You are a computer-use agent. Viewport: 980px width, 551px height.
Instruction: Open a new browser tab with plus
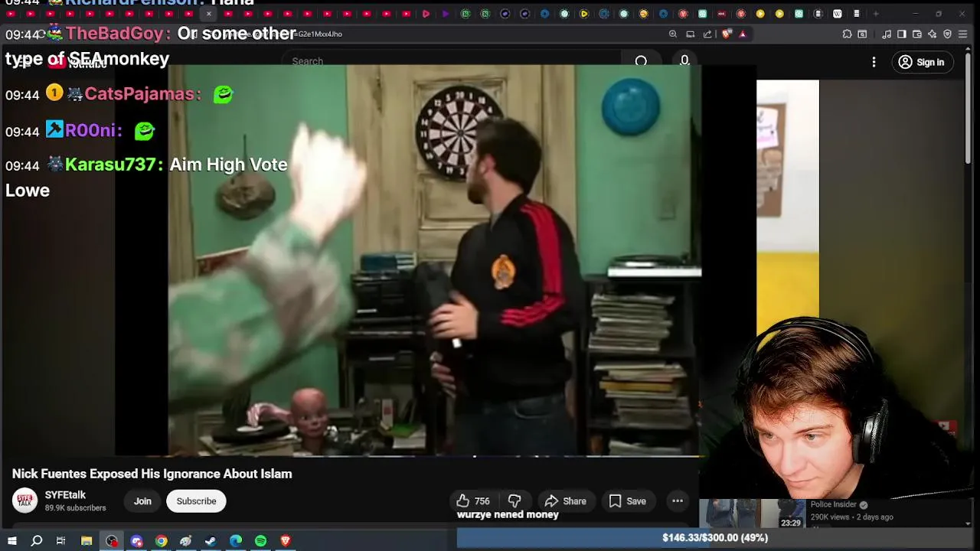(x=876, y=14)
